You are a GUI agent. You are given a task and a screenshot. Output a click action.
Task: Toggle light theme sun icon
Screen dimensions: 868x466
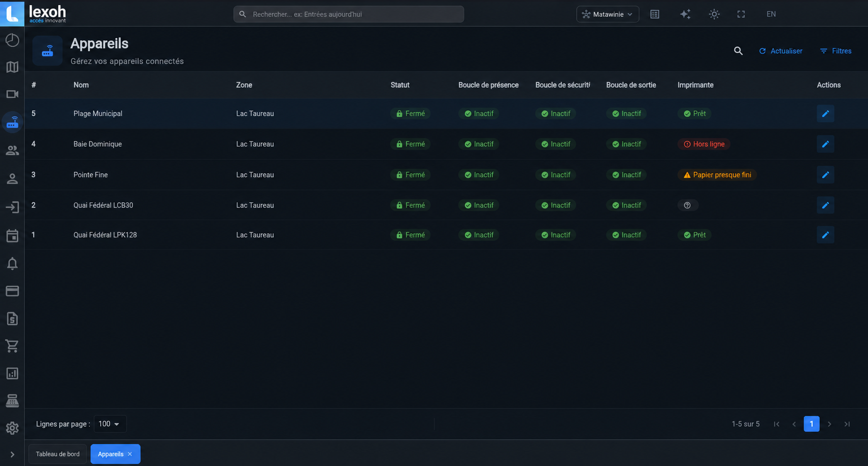click(714, 14)
